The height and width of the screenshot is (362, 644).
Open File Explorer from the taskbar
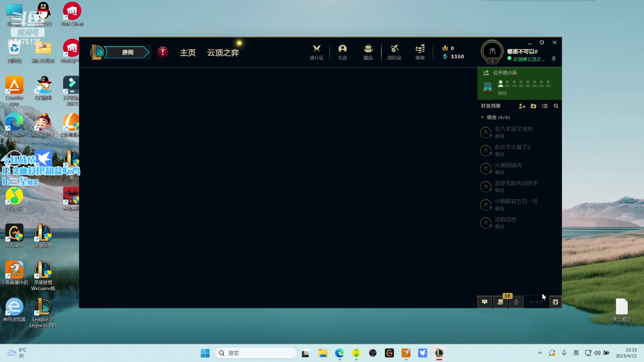click(x=323, y=353)
